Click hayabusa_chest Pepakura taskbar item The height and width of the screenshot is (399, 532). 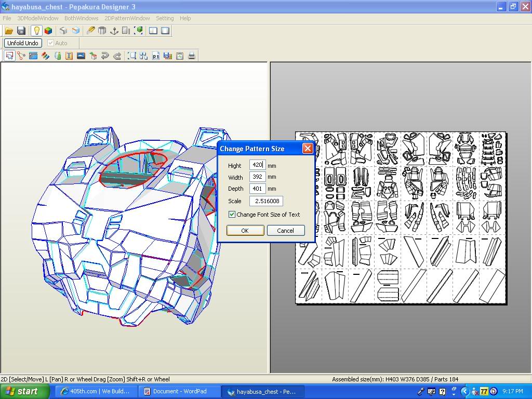click(x=263, y=392)
